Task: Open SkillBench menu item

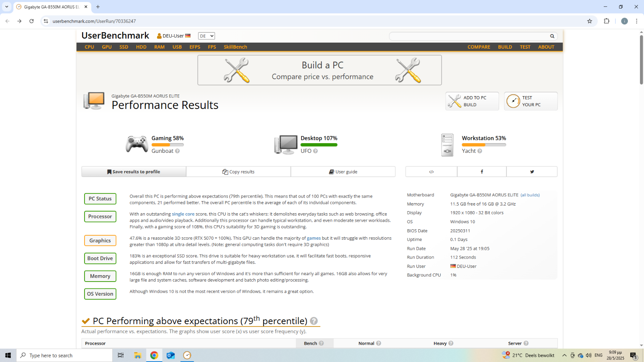Action: point(235,47)
